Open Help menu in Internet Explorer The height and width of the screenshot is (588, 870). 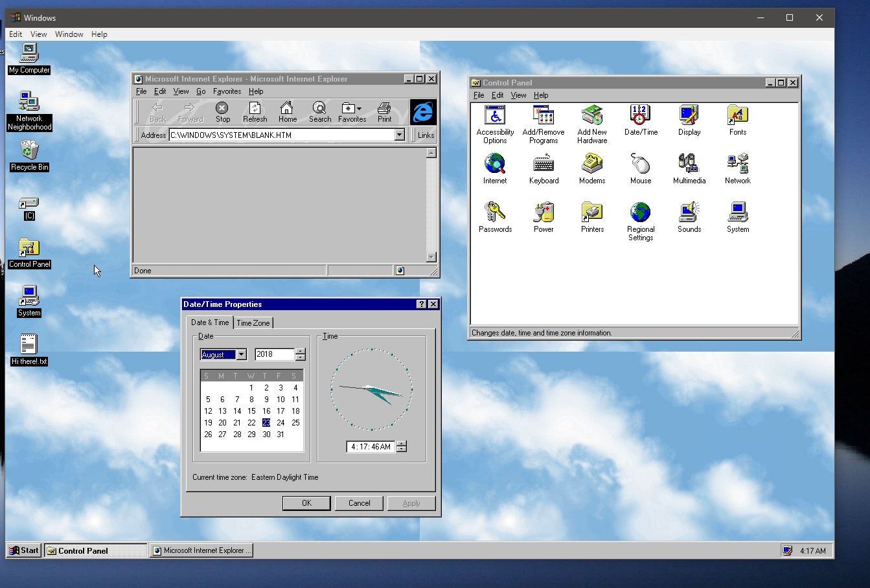point(256,91)
